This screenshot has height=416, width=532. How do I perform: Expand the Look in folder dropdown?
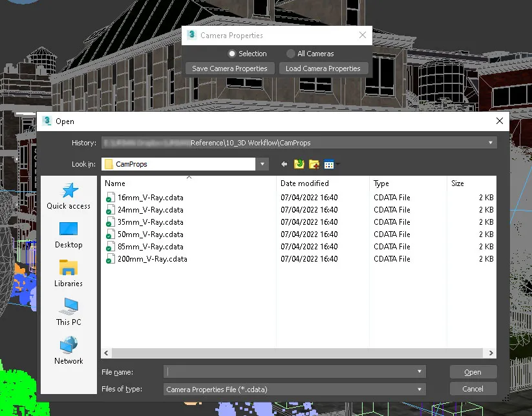pos(262,164)
